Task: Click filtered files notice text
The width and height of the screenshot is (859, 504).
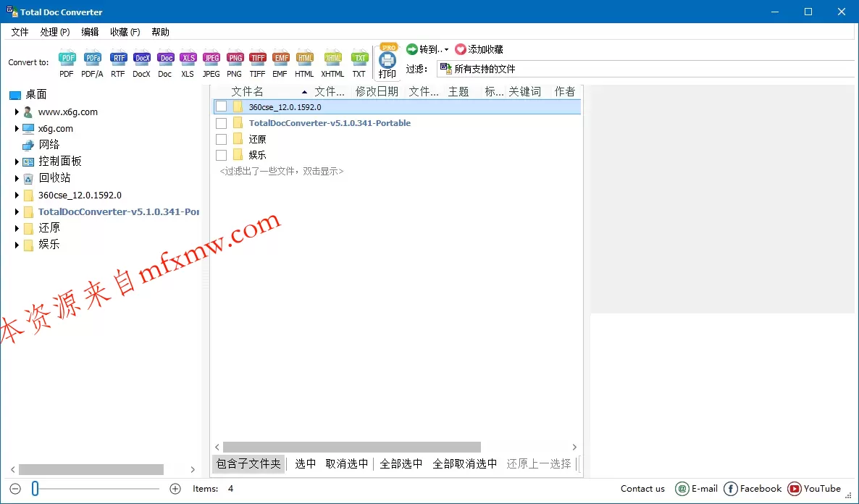Action: coord(282,172)
